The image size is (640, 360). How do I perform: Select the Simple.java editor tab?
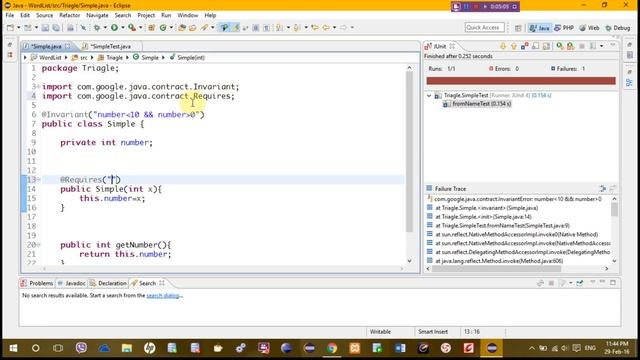(x=46, y=46)
